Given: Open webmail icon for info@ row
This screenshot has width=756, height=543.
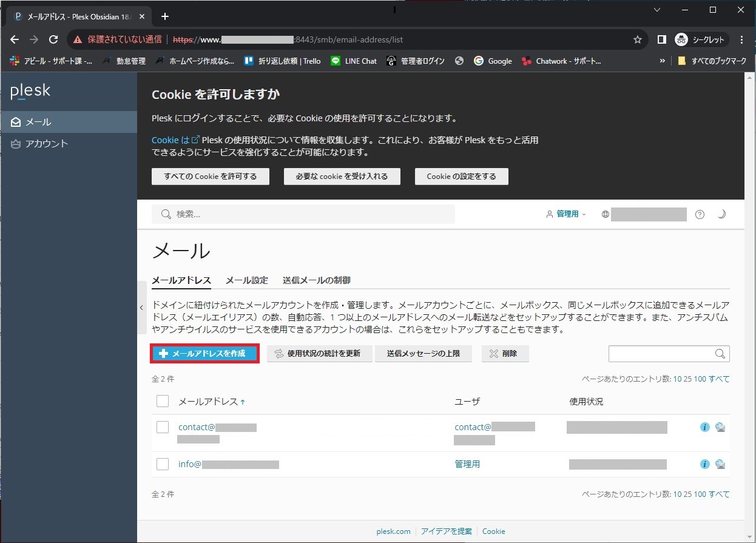Looking at the screenshot, I should [x=720, y=464].
